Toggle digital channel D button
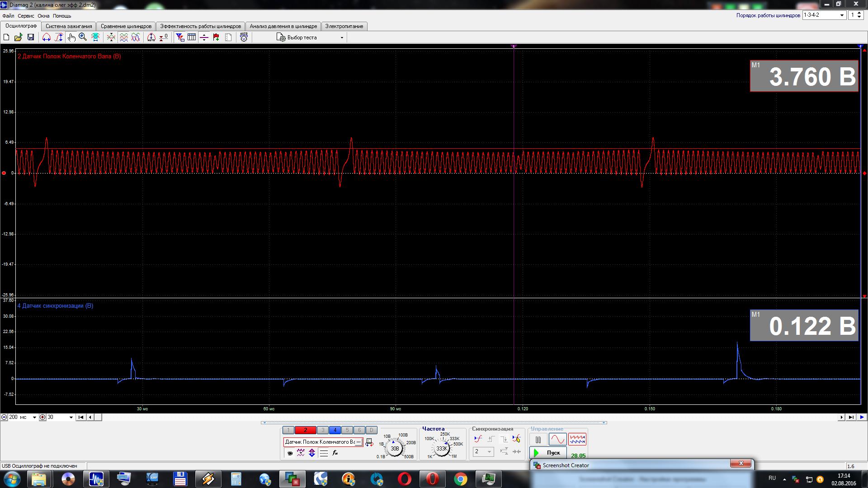 (371, 430)
